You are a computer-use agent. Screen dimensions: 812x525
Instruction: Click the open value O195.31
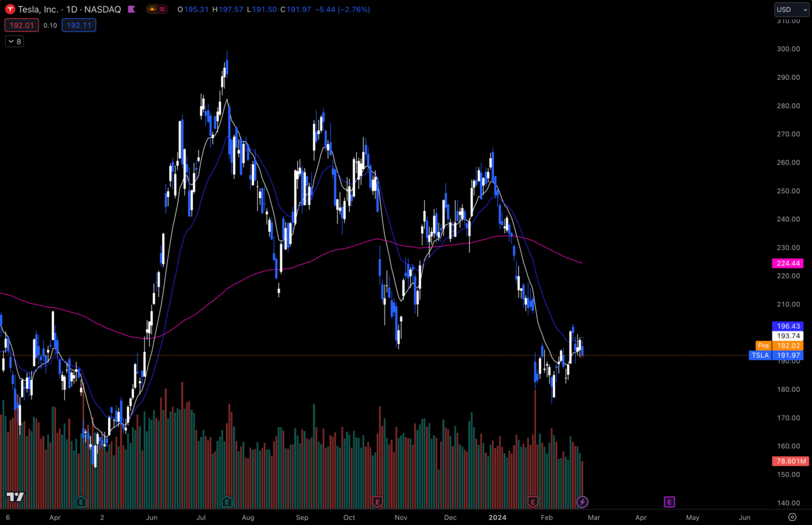[x=193, y=9]
